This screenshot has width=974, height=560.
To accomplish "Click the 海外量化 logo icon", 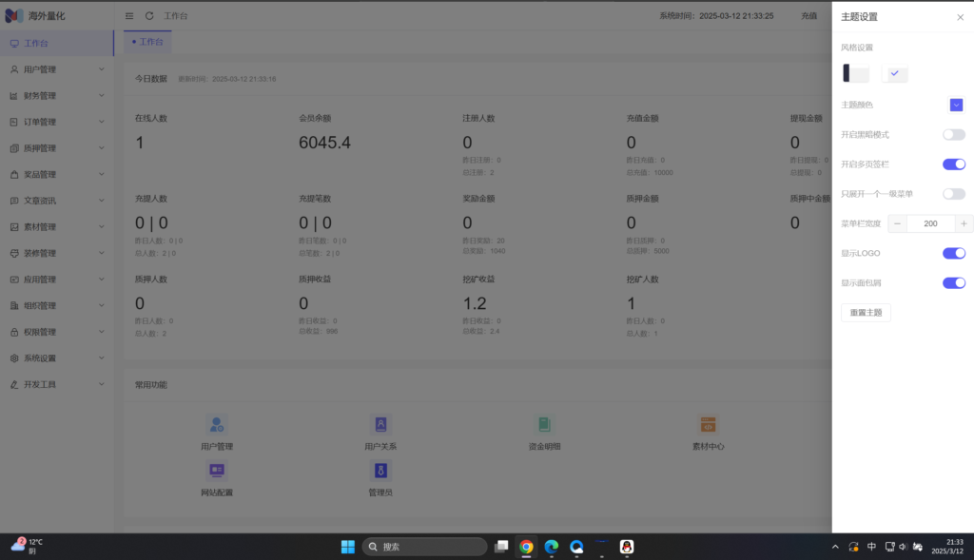I will pyautogui.click(x=13, y=15).
